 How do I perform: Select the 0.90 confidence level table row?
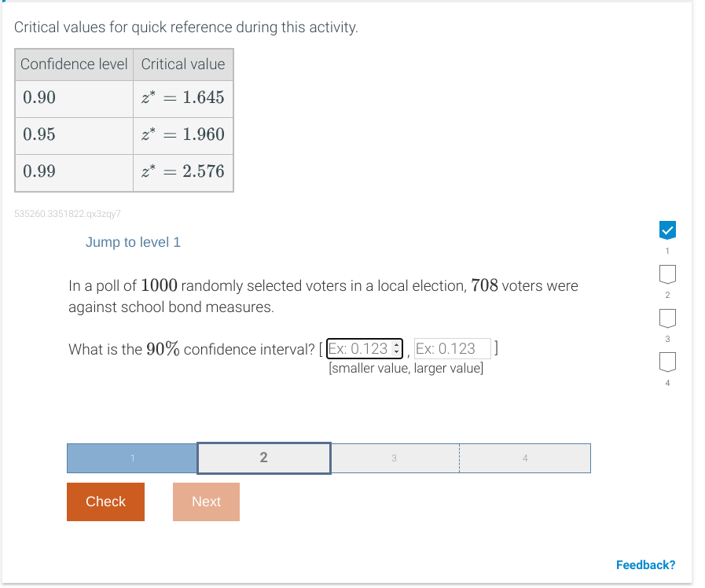(123, 98)
